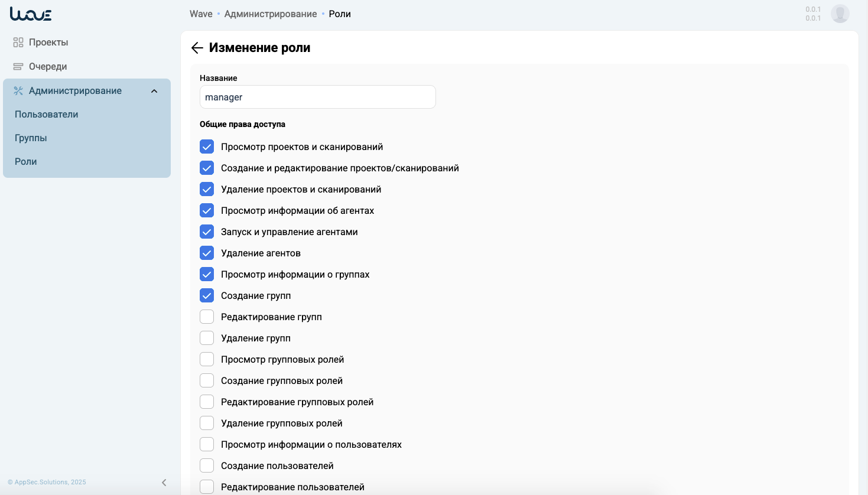Select Роли in the sidebar menu
The height and width of the screenshot is (495, 868).
(26, 162)
